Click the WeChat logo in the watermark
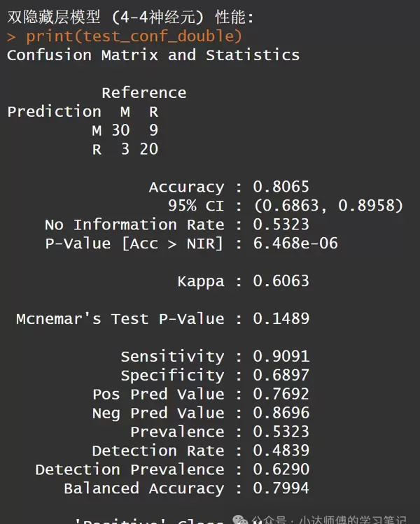 coord(240,521)
